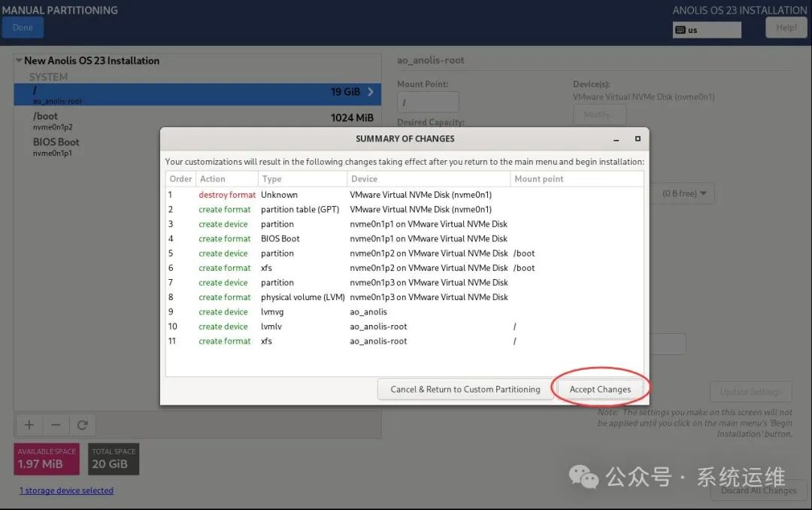Select the / root 19 GiB partition
Image resolution: width=812 pixels, height=510 pixels.
click(x=197, y=94)
